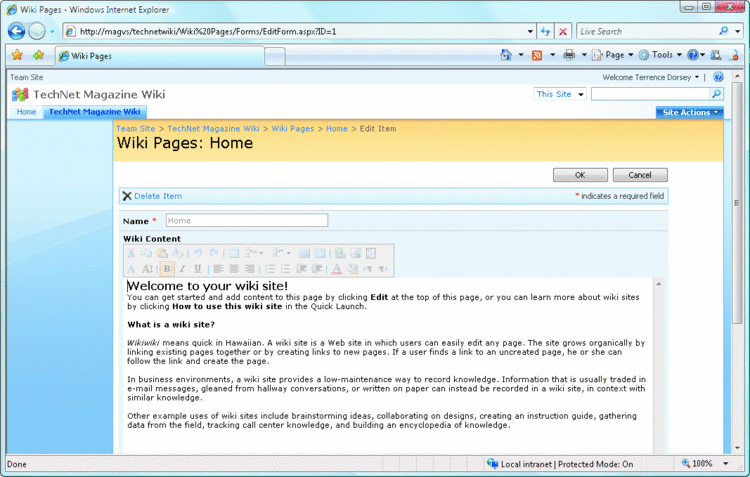Open TechNet Magazine Wiki breadcrumb link
The height and width of the screenshot is (477, 750).
(x=213, y=129)
